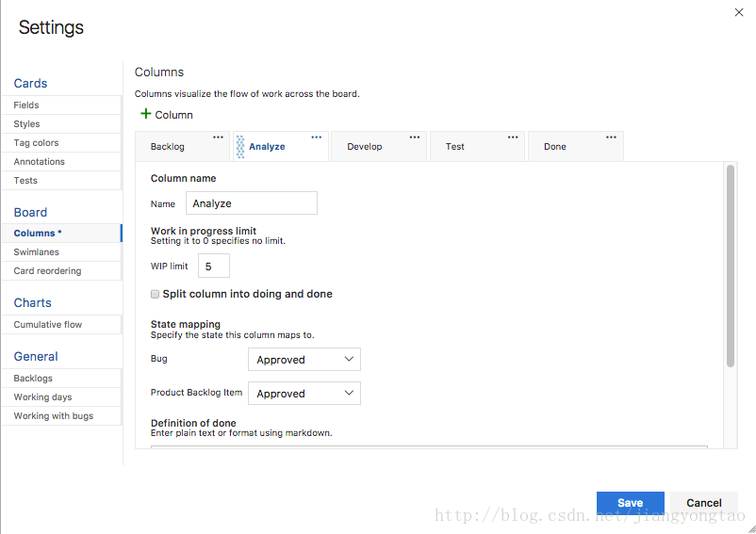
Task: Click the State mapping heading text
Action: coord(186,324)
